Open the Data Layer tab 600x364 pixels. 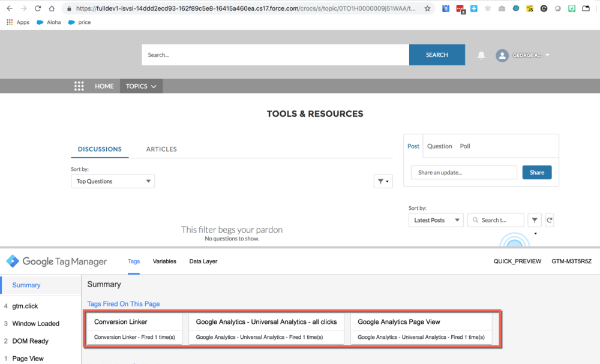point(203,261)
